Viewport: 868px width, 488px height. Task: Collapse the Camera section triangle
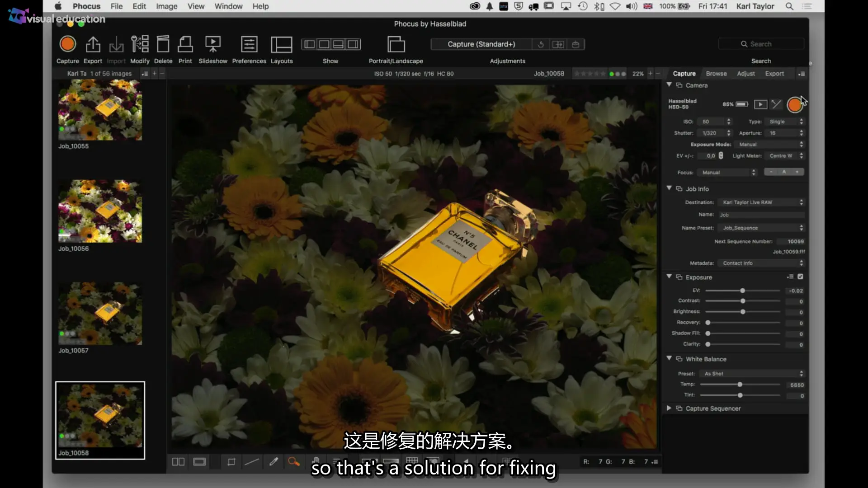click(x=669, y=85)
